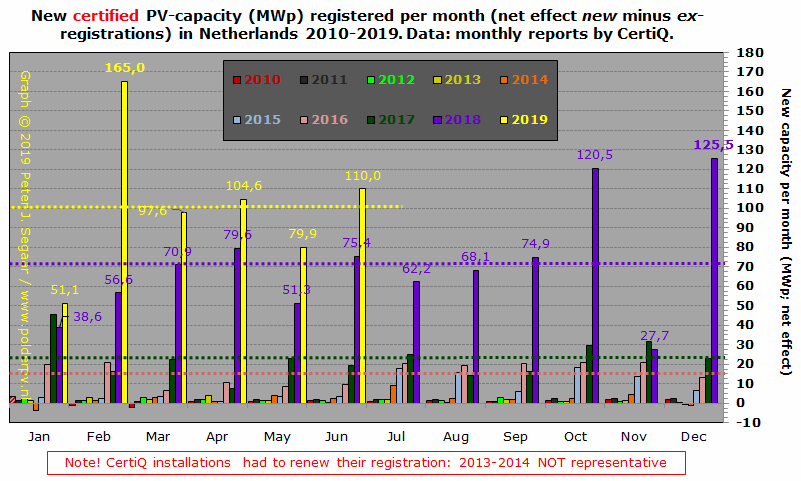Click the purple December 125,5 bar
The height and width of the screenshot is (481, 801).
pyautogui.click(x=714, y=280)
